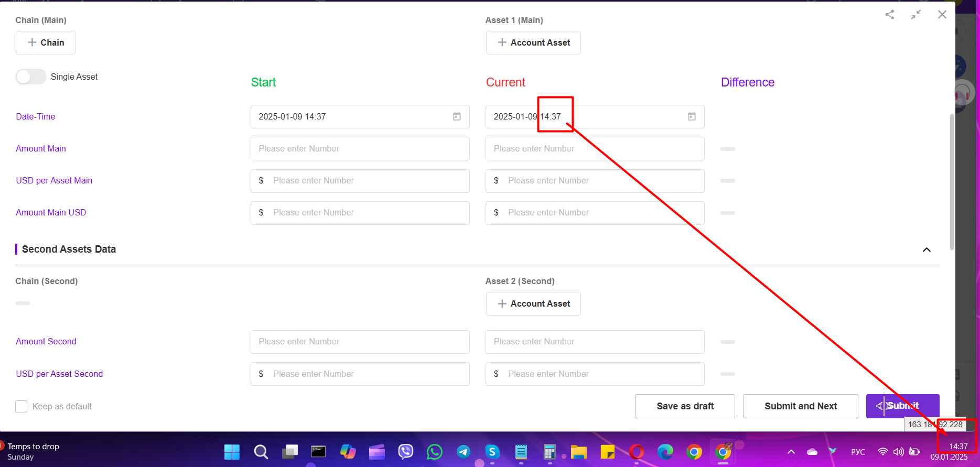The width and height of the screenshot is (980, 467).
Task: Open the Temps to drop weather widget
Action: coord(33,452)
